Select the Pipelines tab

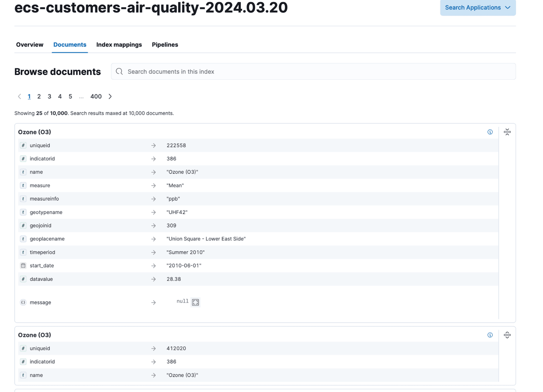tap(165, 44)
